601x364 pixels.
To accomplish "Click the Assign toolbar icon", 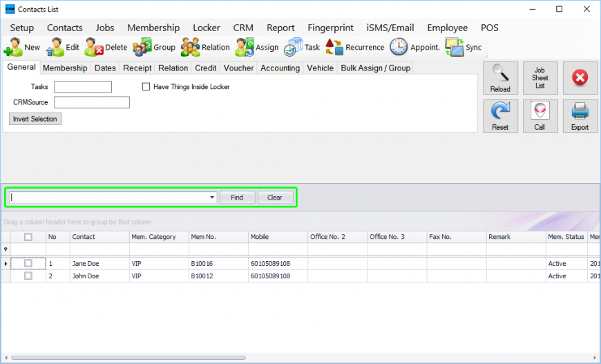I will click(x=245, y=48).
